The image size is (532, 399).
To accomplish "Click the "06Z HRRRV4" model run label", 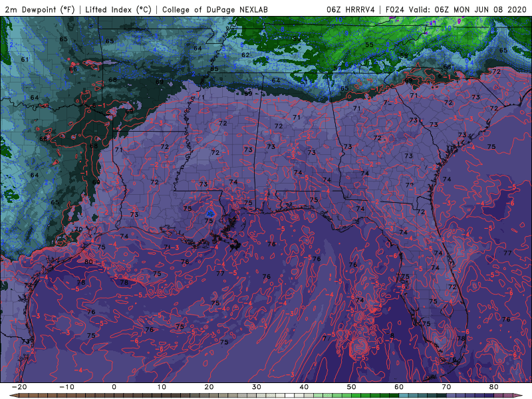I will tap(350, 9).
